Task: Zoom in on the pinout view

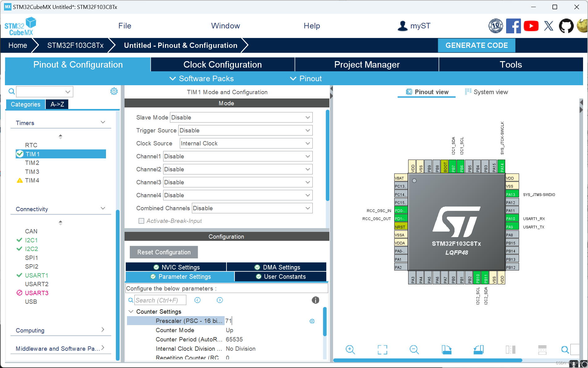Action: (x=350, y=349)
